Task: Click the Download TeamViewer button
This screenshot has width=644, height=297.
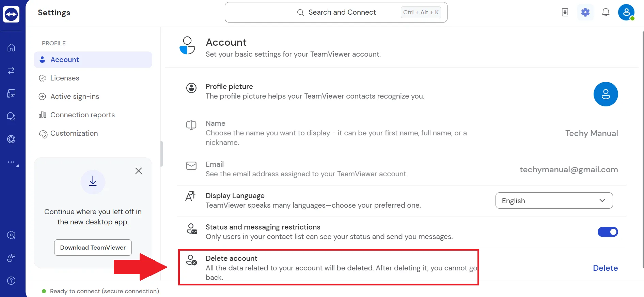Action: click(x=93, y=248)
